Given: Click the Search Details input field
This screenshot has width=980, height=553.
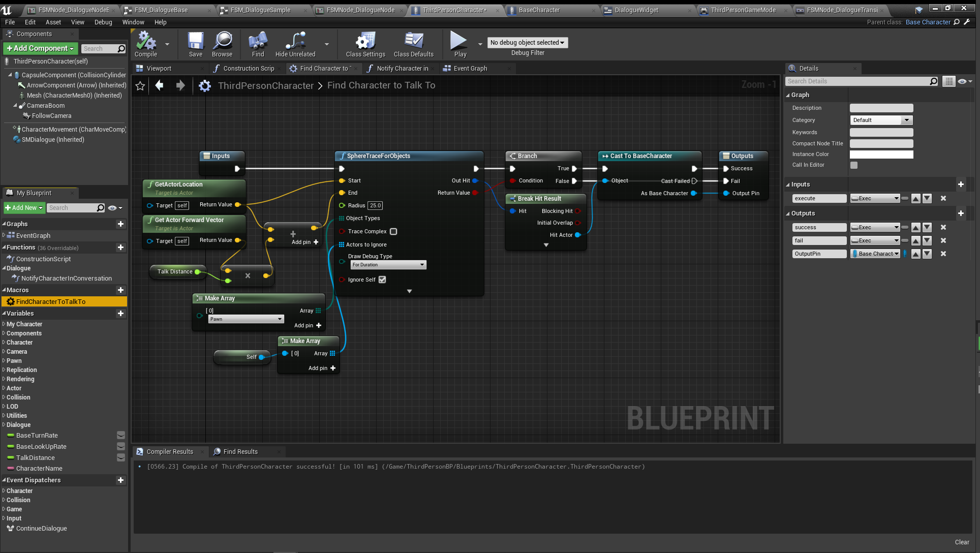Looking at the screenshot, I should [x=857, y=81].
